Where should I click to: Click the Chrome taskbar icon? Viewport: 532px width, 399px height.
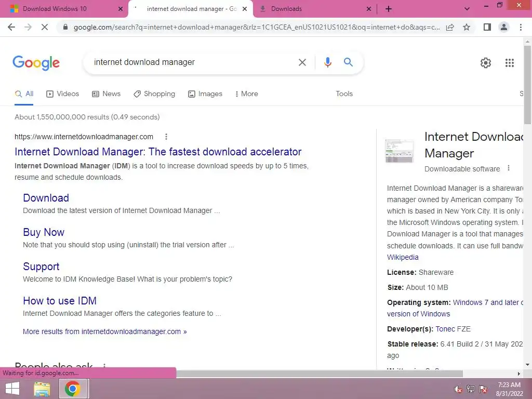72,389
